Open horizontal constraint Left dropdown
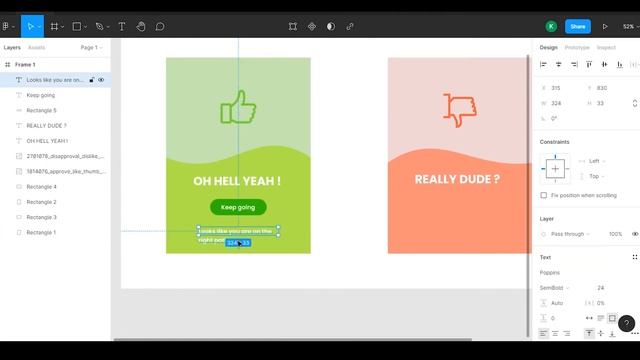This screenshot has height=360, width=640. pos(596,161)
